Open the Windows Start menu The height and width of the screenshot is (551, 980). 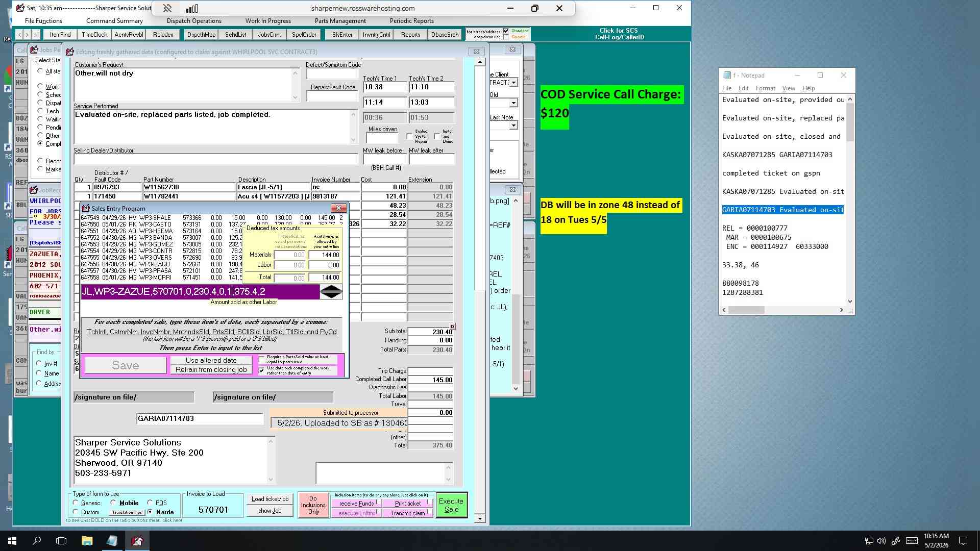point(12,541)
